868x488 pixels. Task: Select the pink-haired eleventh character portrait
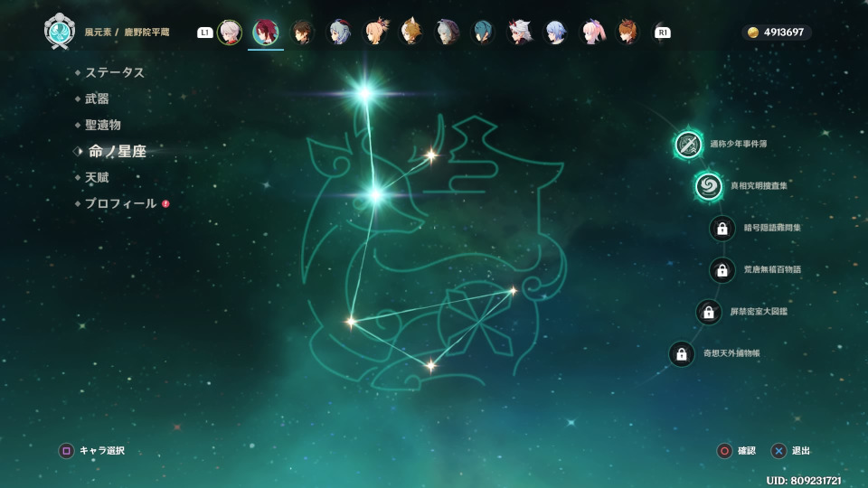click(x=591, y=33)
